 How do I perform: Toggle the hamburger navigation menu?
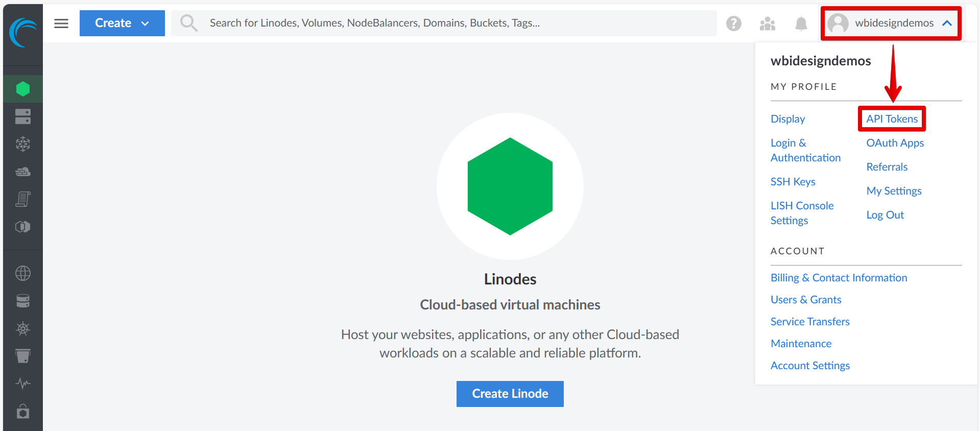point(61,23)
